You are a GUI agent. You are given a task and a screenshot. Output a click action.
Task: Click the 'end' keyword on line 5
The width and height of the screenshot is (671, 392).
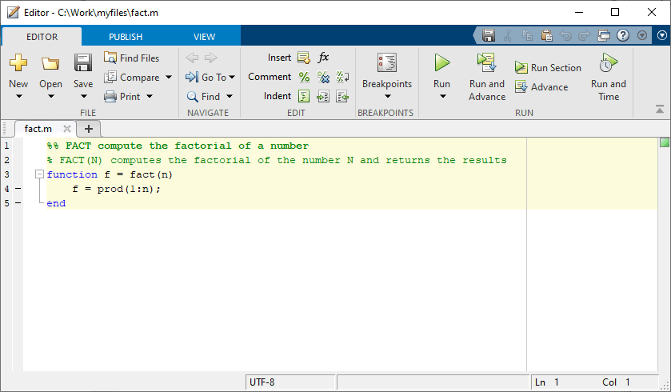tap(56, 203)
